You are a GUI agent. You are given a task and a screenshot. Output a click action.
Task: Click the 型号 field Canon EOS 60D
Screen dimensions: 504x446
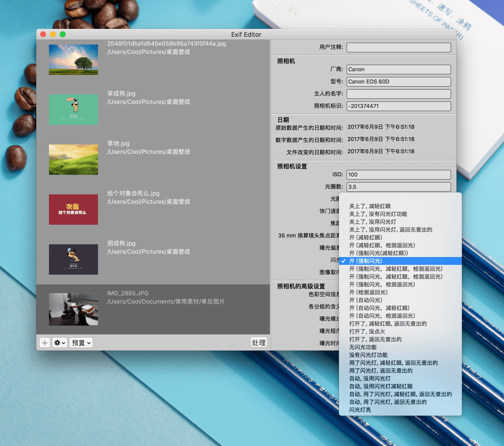tap(398, 82)
